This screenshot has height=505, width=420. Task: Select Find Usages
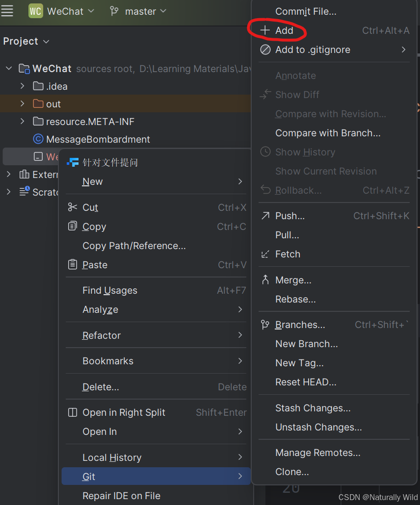click(x=156, y=291)
